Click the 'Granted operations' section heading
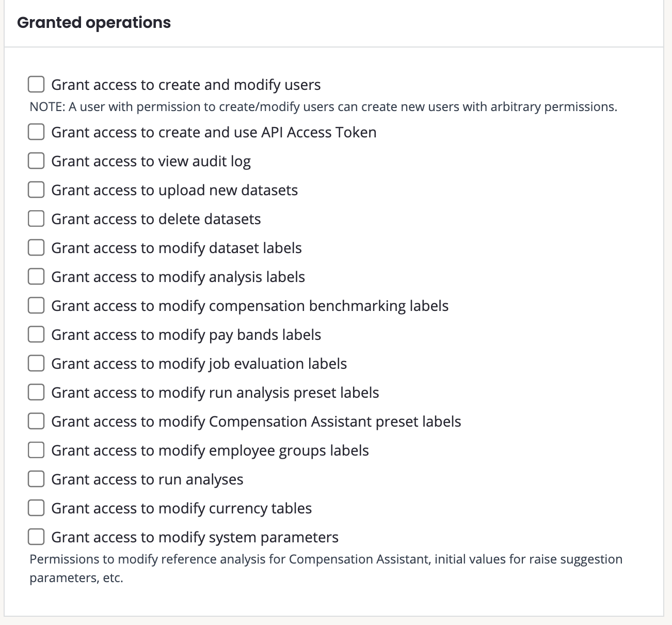 94,23
